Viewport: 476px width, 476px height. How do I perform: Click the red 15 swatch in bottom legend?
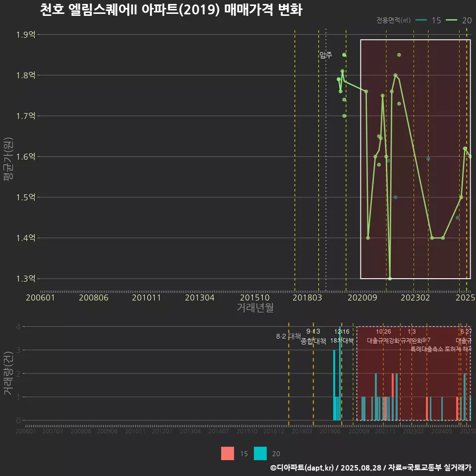click(x=228, y=453)
